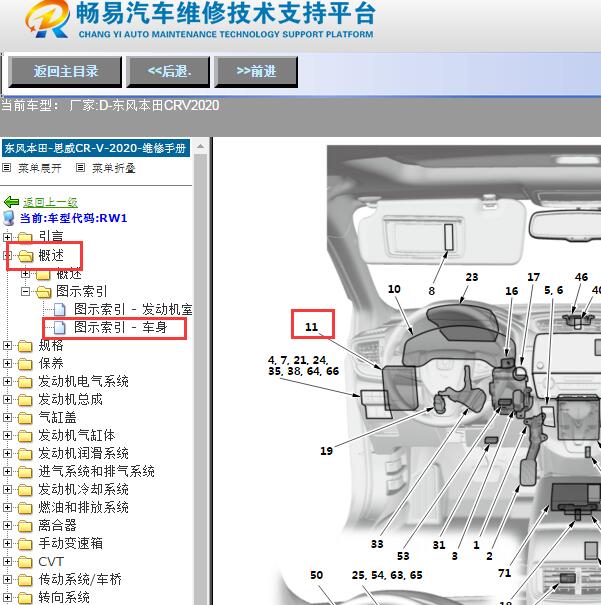Screen dimensions: 601x605
Task: Collapse the 图示索引 folder node
Action: click(x=25, y=292)
